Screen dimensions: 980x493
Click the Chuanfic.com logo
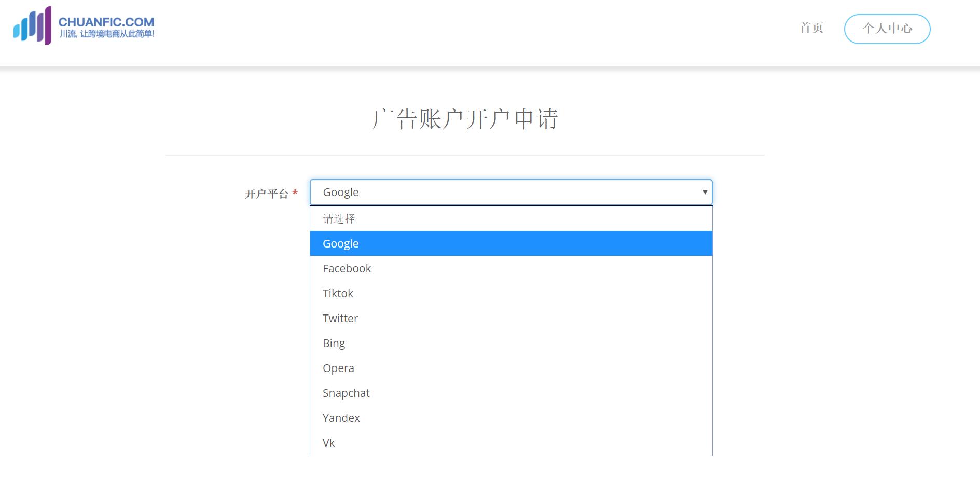(x=84, y=25)
